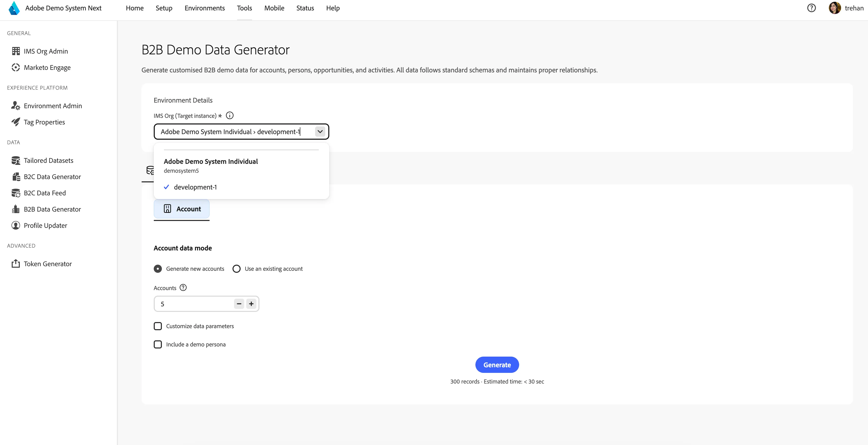Open Environment Admin via its icon
The width and height of the screenshot is (868, 445).
pos(16,106)
